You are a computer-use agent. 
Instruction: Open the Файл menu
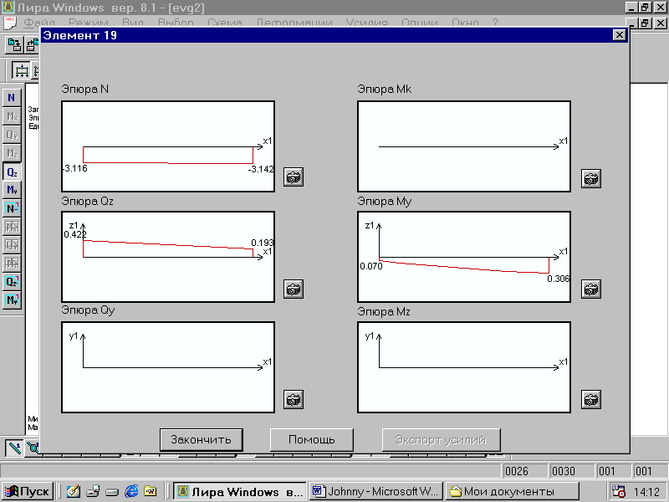tap(39, 22)
